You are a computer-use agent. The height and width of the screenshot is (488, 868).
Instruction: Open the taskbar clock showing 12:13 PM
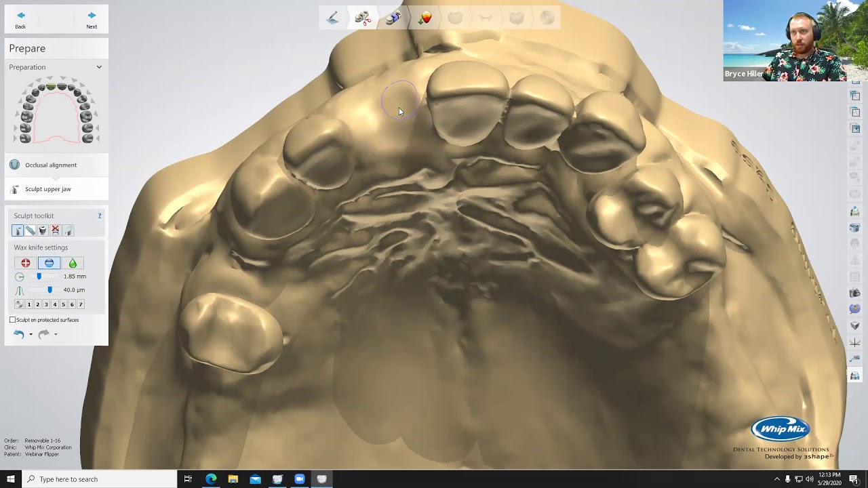pos(829,479)
